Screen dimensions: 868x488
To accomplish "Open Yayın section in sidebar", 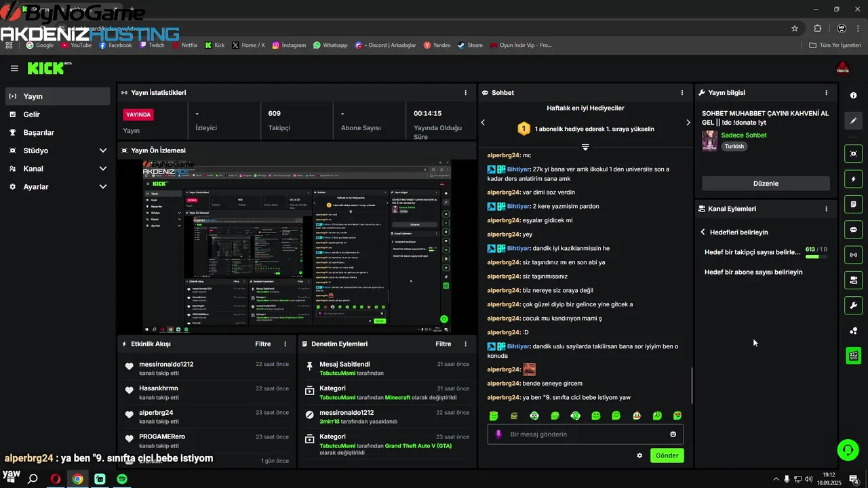I will pos(58,96).
